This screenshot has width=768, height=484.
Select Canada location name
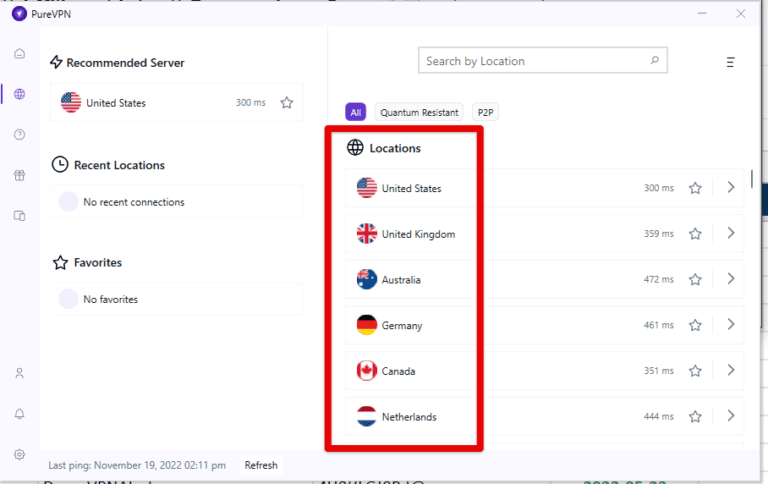coord(398,371)
